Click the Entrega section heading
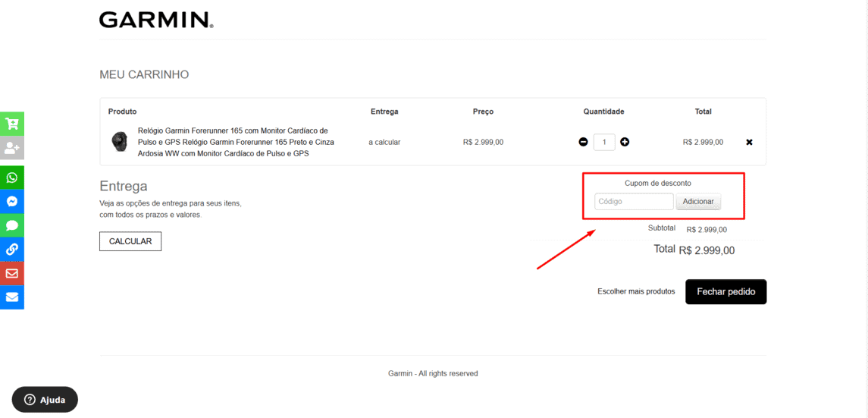Viewport: 868px width, 418px height. click(124, 185)
